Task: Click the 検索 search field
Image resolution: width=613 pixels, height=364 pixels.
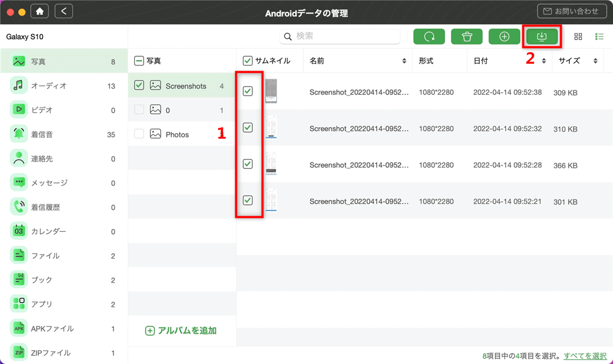Action: coord(340,36)
